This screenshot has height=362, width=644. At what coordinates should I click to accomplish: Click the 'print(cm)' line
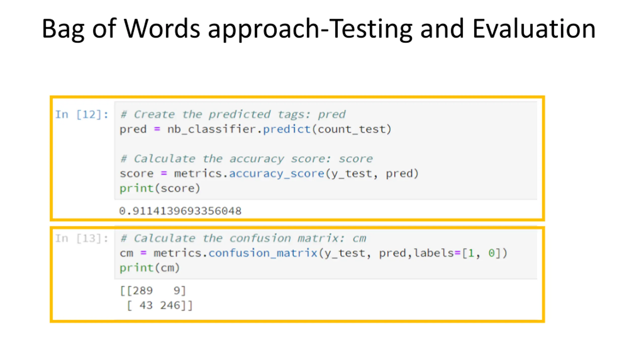150,268
